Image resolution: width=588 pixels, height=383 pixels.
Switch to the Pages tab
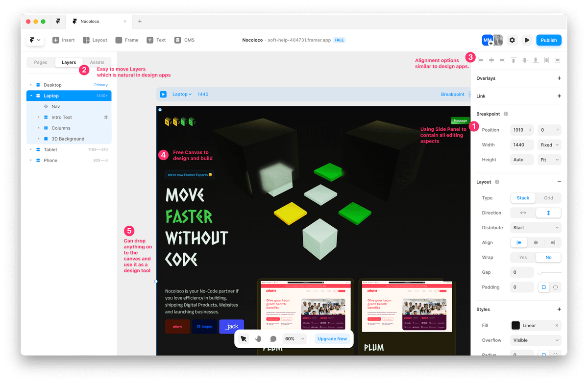[41, 62]
